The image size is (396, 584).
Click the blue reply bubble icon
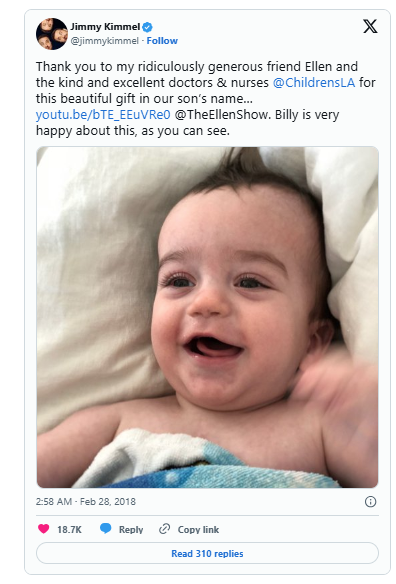[x=106, y=529]
